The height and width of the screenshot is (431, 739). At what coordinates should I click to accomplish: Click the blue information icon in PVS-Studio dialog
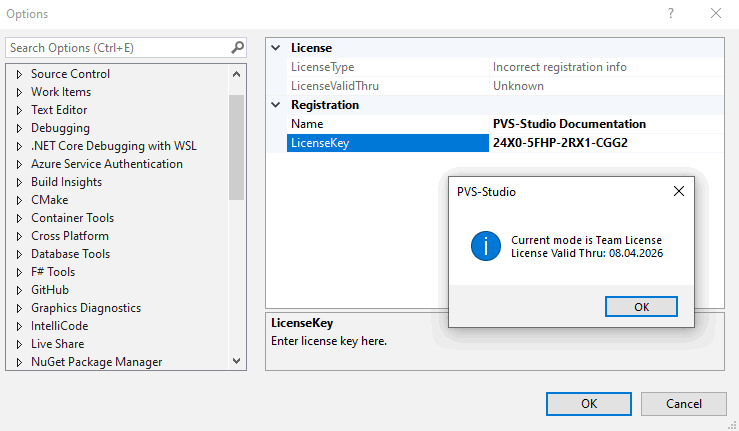click(x=485, y=246)
